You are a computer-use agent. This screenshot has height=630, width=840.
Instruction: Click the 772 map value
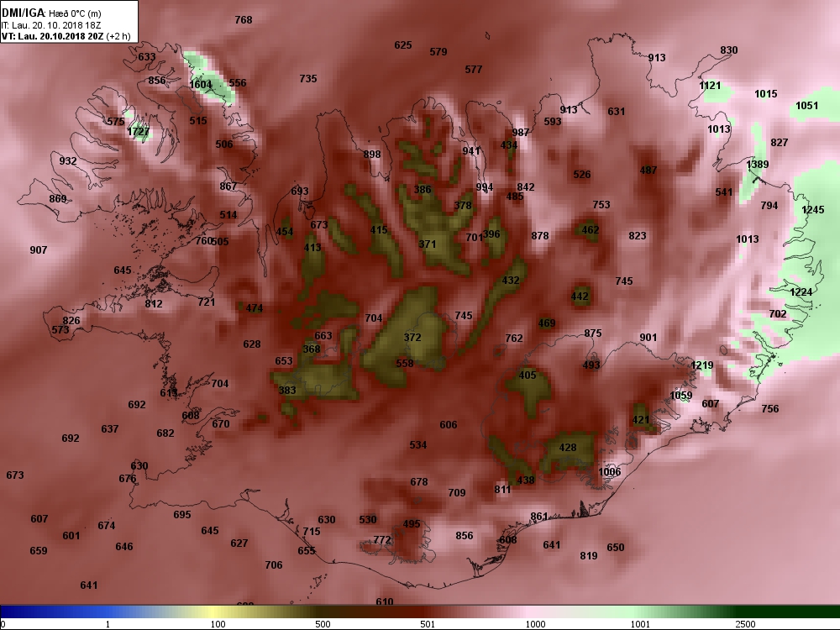[x=382, y=540]
